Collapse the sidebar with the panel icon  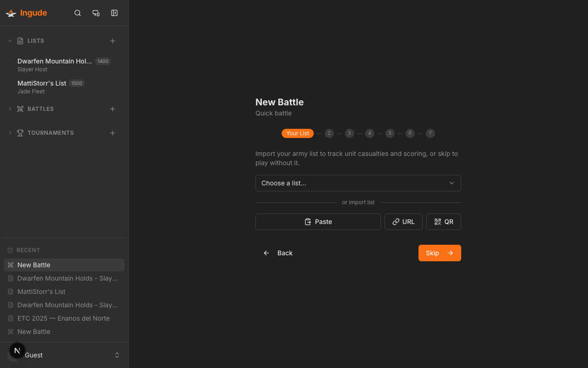(x=114, y=13)
